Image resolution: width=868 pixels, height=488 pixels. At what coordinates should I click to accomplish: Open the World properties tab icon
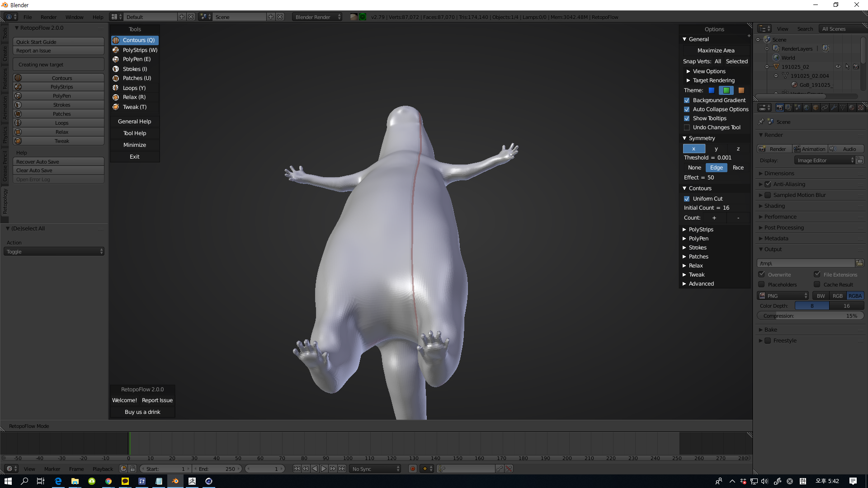click(x=807, y=108)
